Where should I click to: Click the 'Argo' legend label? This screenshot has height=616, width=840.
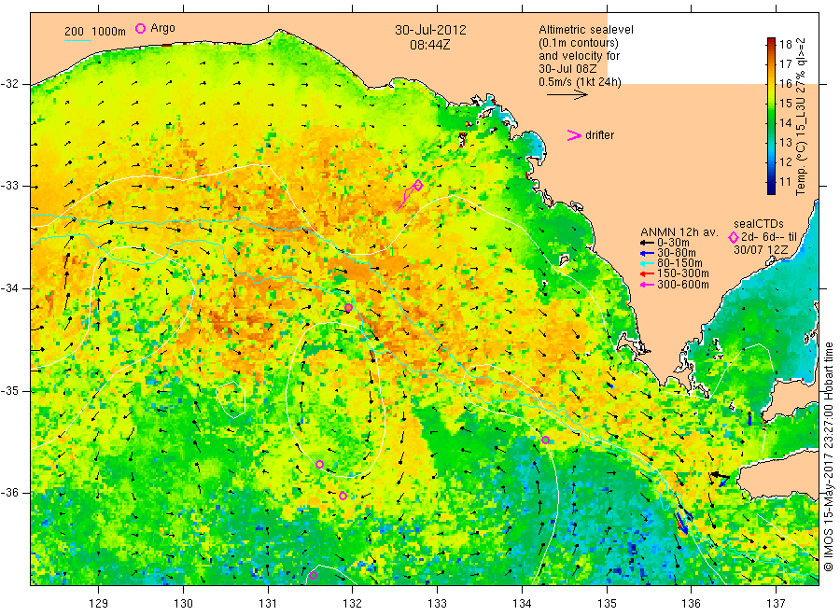pyautogui.click(x=162, y=28)
